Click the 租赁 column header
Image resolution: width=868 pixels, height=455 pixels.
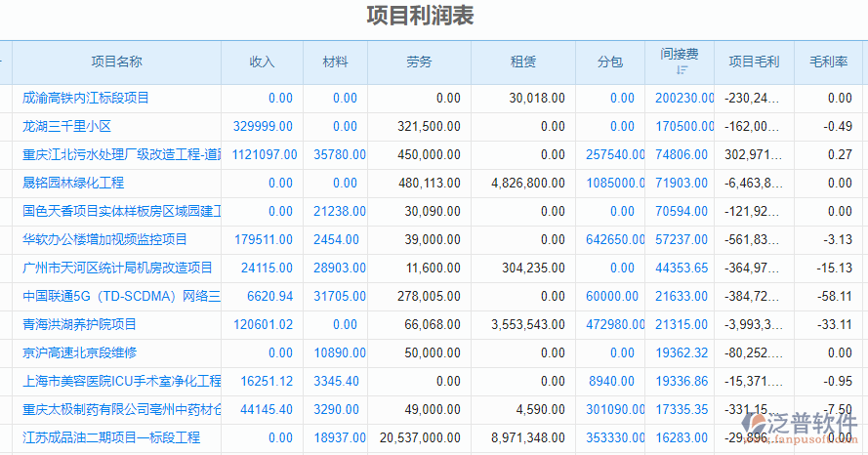point(522,62)
